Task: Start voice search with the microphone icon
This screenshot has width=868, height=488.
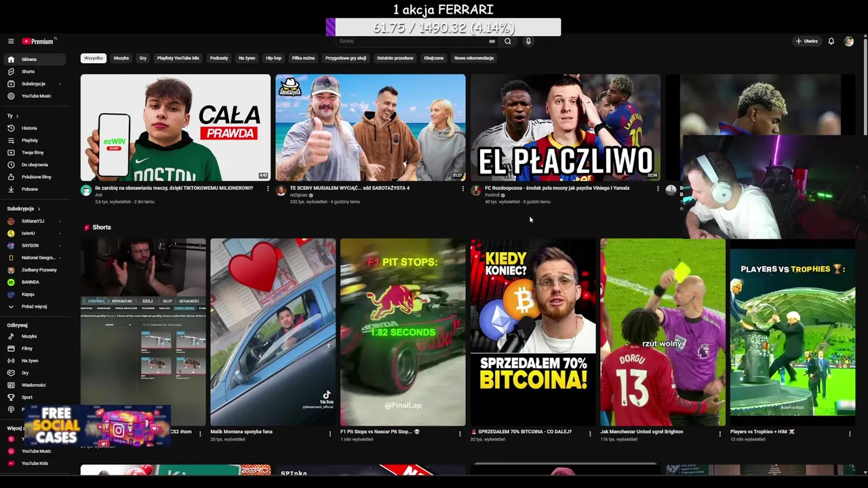Action: click(x=528, y=41)
